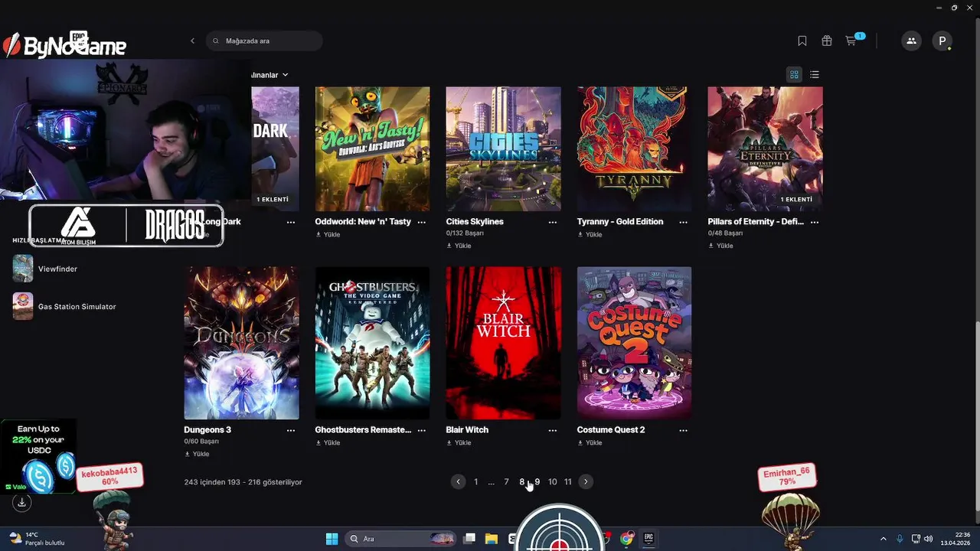Click Yükle under Dungeons 3
Image resolution: width=980 pixels, height=551 pixels.
[197, 454]
